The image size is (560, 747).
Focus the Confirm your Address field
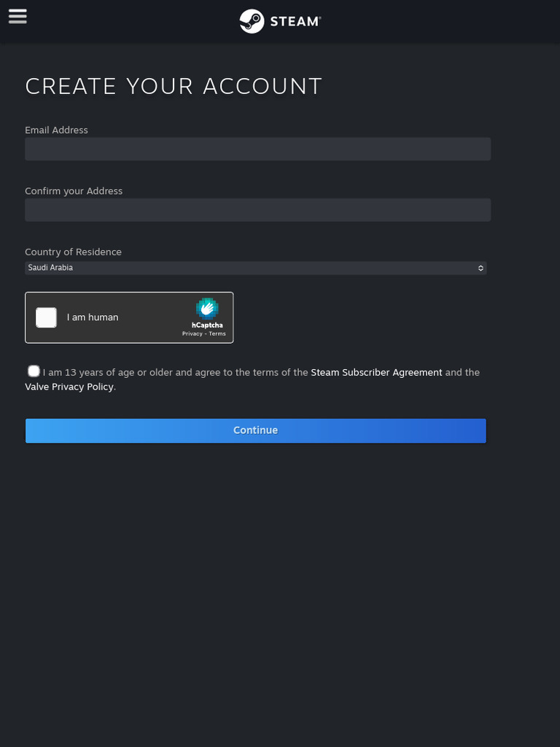click(x=257, y=210)
